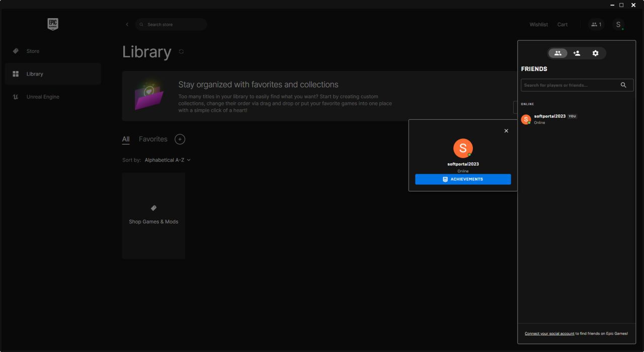Open the Wishlist link
Viewport: 644px width, 352px height.
[x=538, y=25]
